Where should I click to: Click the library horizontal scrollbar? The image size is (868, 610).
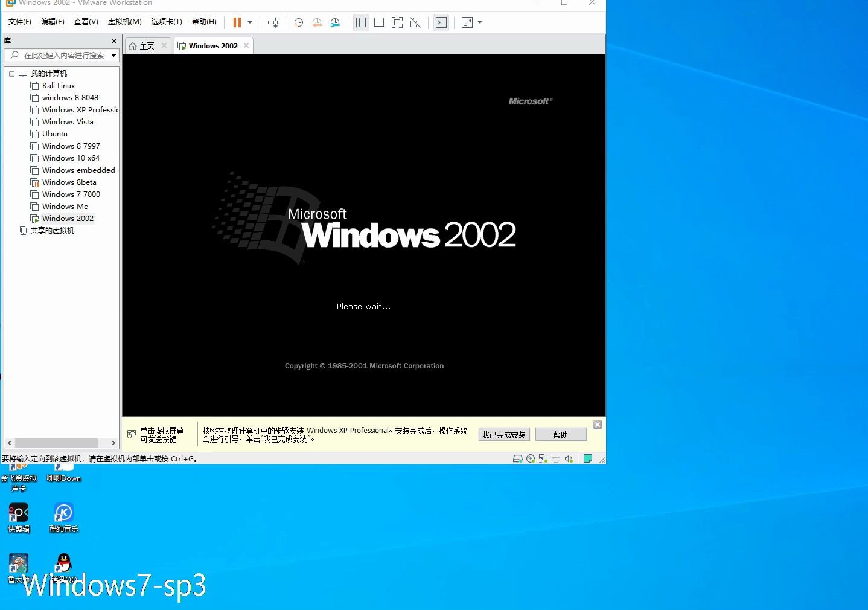tap(57, 443)
